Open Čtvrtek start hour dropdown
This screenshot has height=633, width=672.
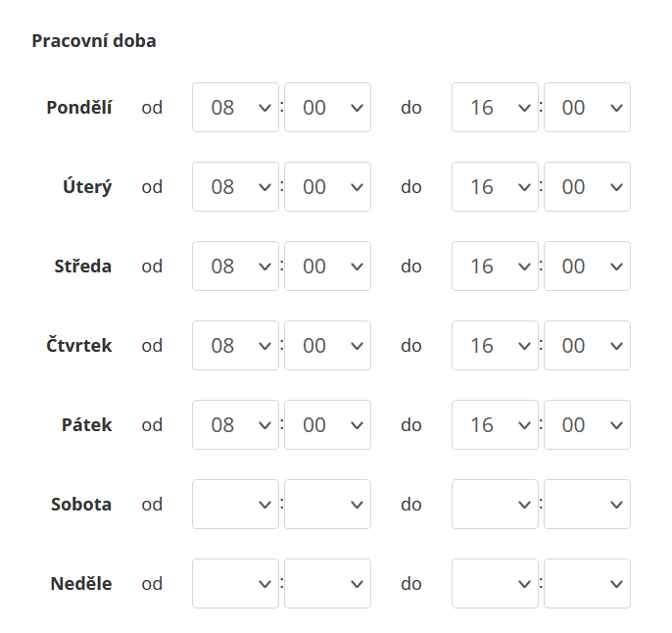pos(235,346)
